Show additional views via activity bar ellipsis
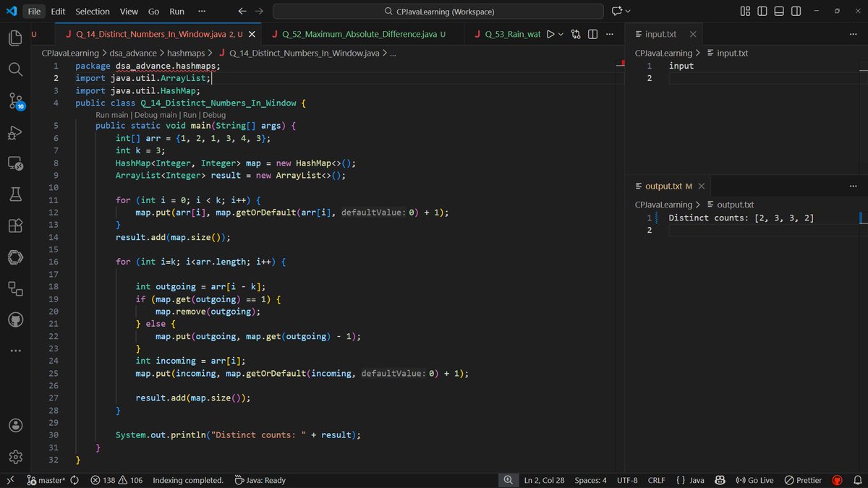Viewport: 868px width, 488px height. (x=16, y=351)
